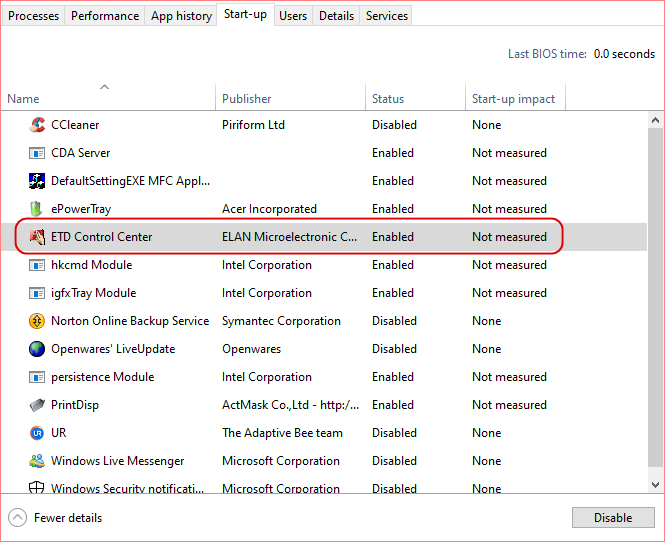Select the PrintDisp entry name
Viewport: 665px width, 542px height.
75,405
